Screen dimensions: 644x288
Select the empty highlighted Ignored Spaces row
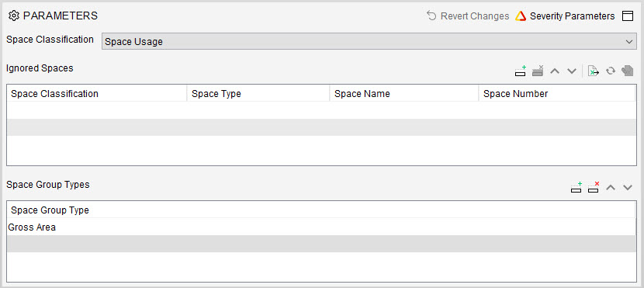(x=321, y=127)
